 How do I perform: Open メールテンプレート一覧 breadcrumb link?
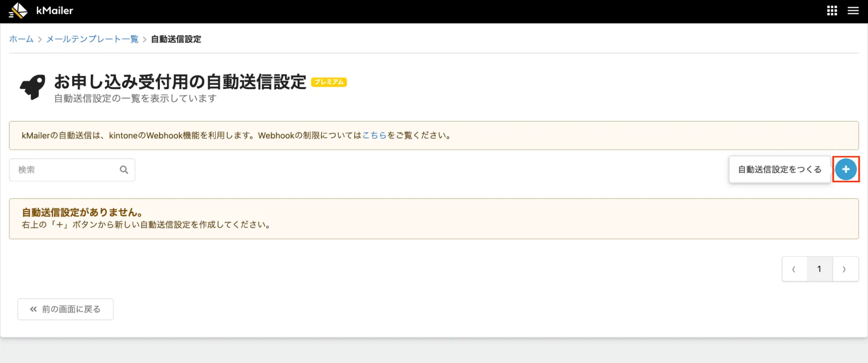click(x=92, y=39)
